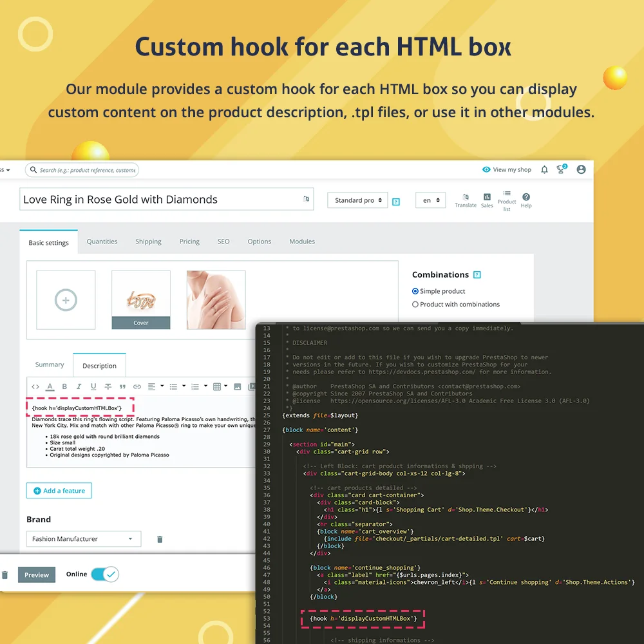Toggle the Online switch
Screen dimensions: 644x644
[104, 574]
